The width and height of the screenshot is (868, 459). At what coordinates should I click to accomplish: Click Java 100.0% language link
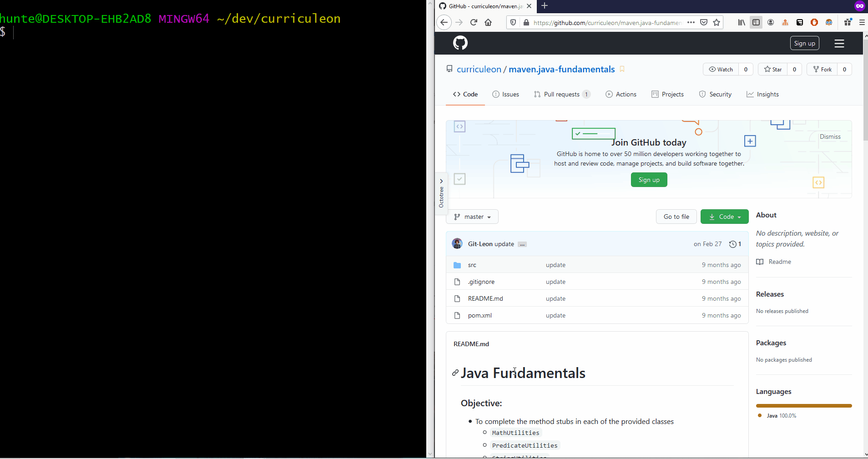(x=777, y=416)
